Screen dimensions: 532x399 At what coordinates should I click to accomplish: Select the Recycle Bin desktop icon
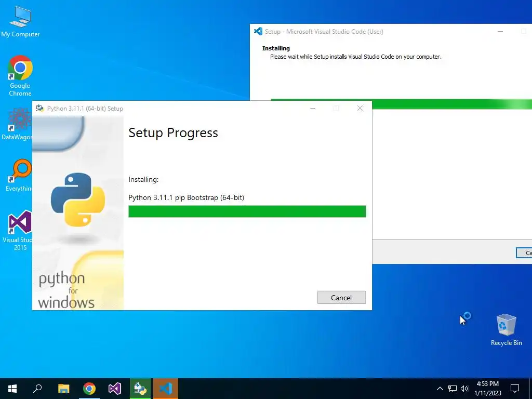click(506, 329)
